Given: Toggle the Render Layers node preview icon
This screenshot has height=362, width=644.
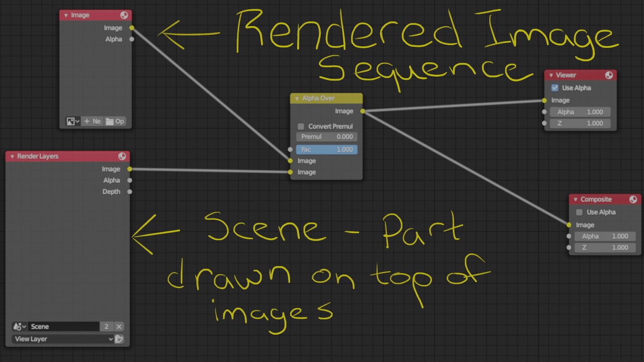Looking at the screenshot, I should click(x=122, y=156).
